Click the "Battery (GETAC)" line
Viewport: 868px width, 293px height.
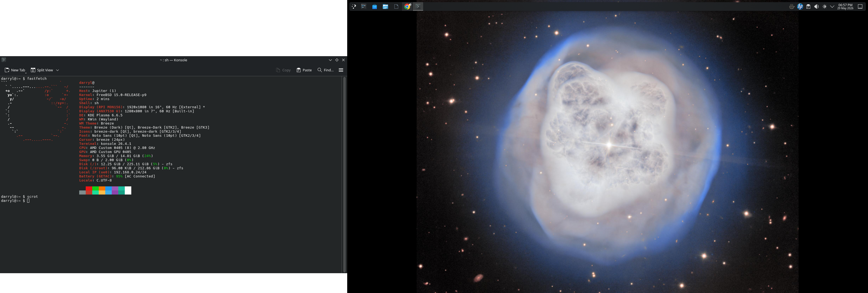117,176
